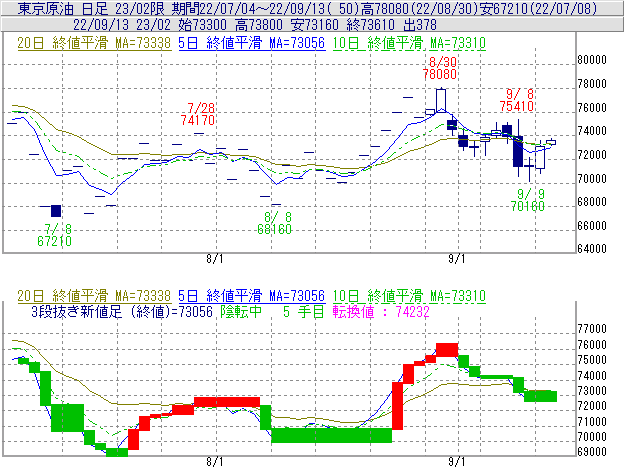Click the 10日 終値平滑 MA=73310 label in upper chart
The width and height of the screenshot is (624, 475).
pyautogui.click(x=409, y=43)
